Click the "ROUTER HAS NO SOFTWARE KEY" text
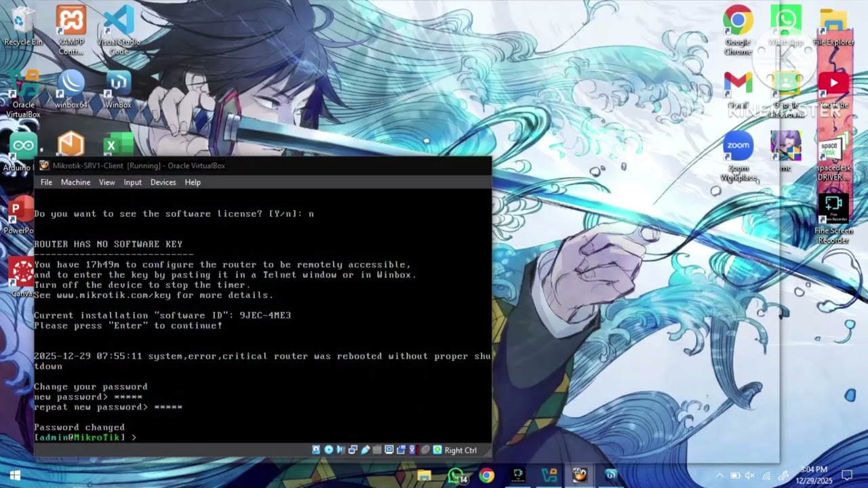The image size is (868, 488). pos(108,244)
